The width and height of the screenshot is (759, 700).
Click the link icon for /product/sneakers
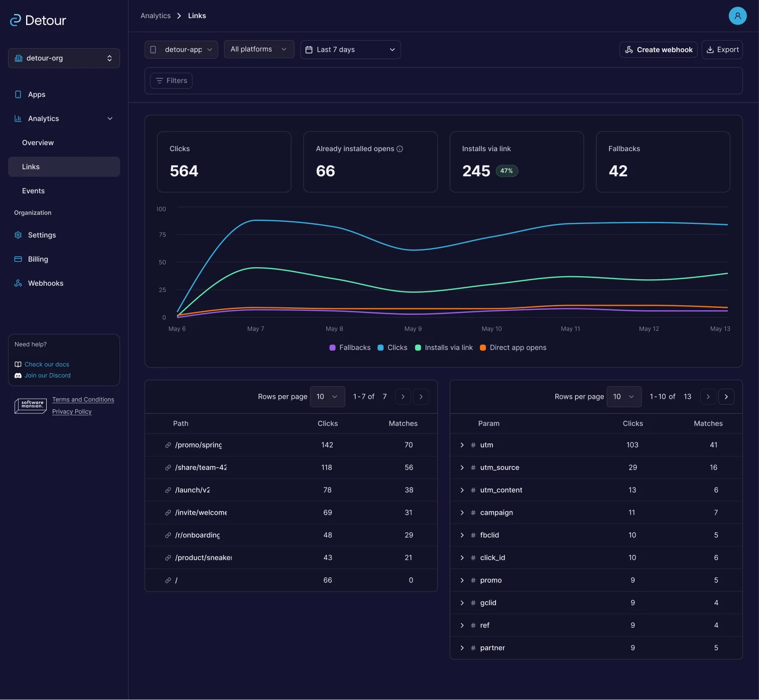(x=168, y=558)
